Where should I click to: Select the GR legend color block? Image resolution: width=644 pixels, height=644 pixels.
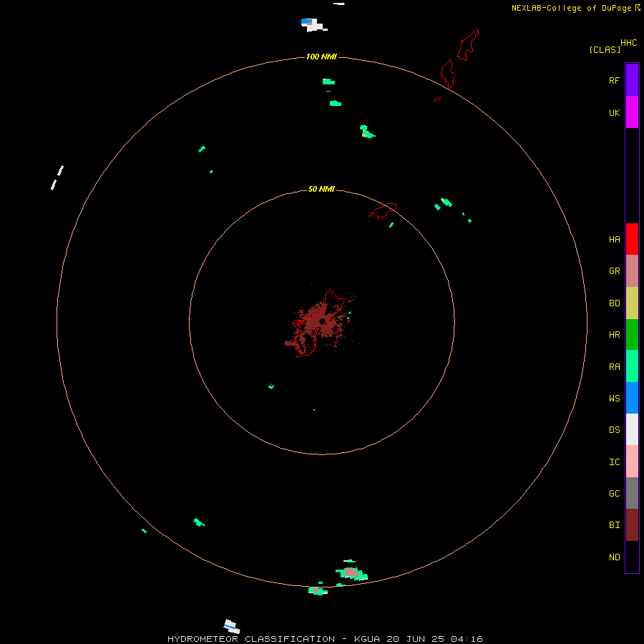pyautogui.click(x=632, y=271)
